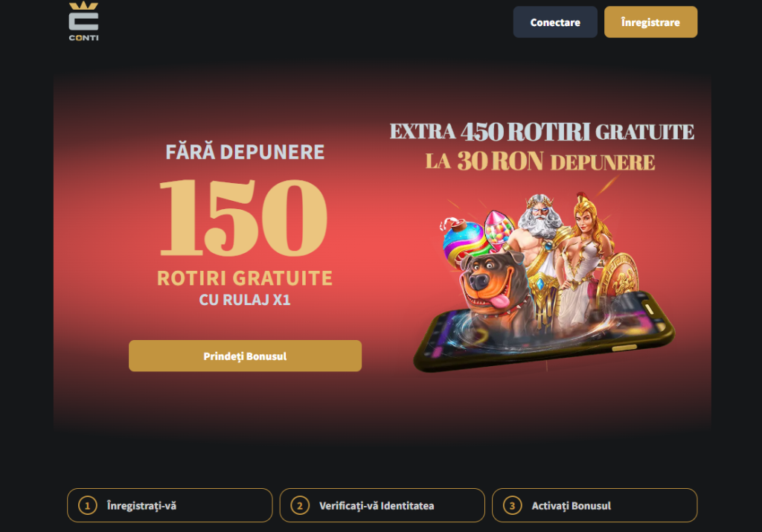The image size is (762, 532).
Task: Open the Conectare login button
Action: coord(555,22)
